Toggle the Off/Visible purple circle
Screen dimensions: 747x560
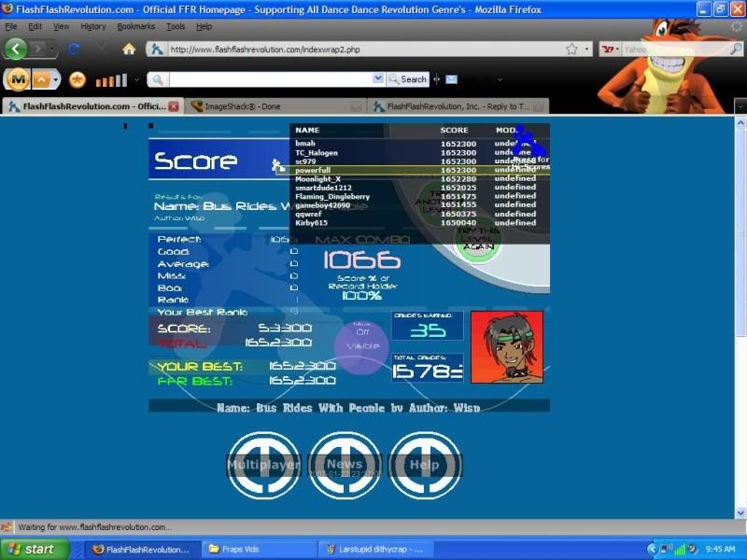click(361, 346)
